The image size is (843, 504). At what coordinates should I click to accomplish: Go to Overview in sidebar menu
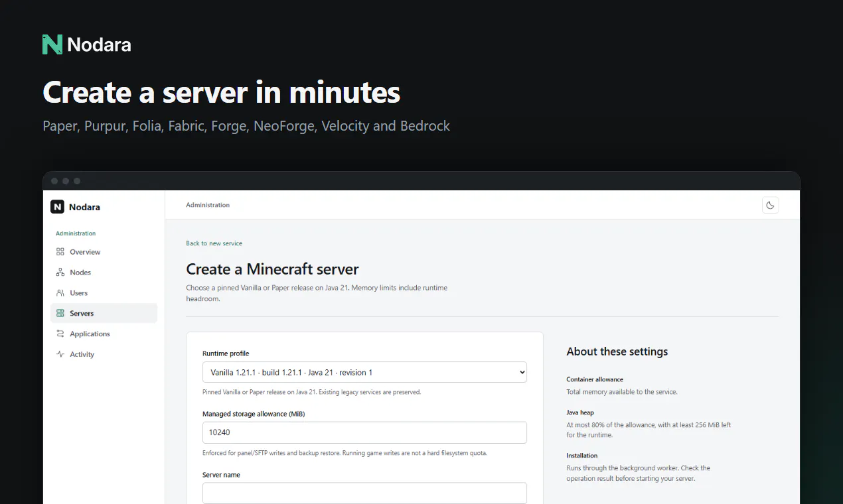pos(104,252)
